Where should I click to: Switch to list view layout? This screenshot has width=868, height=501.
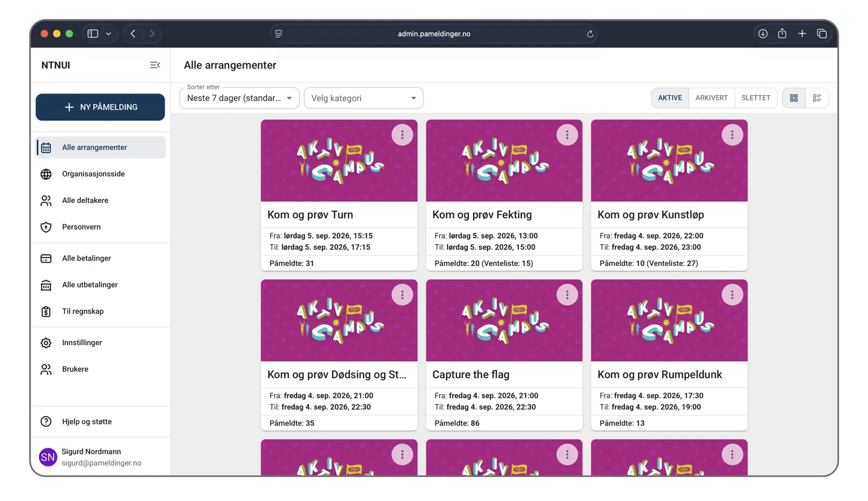click(x=817, y=98)
